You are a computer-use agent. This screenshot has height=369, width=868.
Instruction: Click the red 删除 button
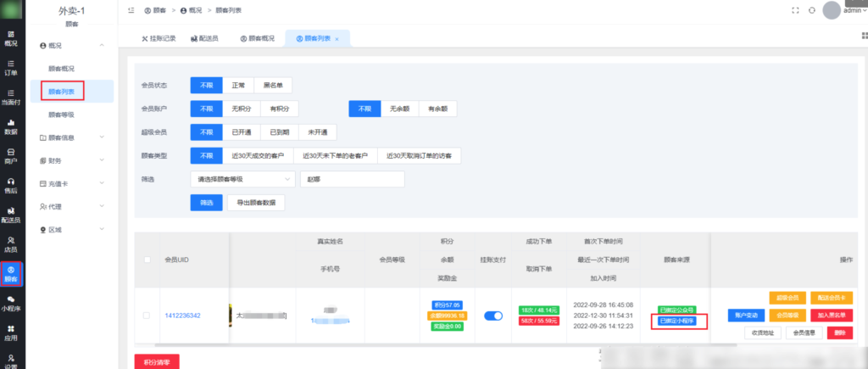(840, 333)
